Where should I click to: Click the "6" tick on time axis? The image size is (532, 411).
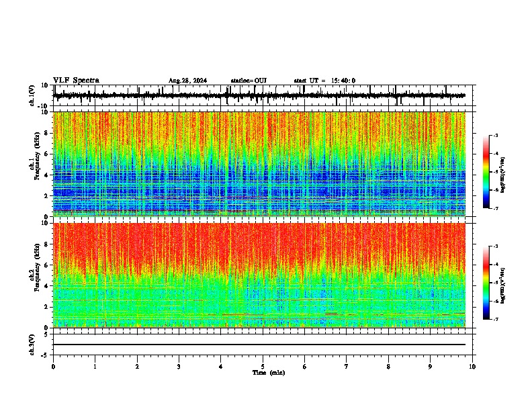[304, 367]
